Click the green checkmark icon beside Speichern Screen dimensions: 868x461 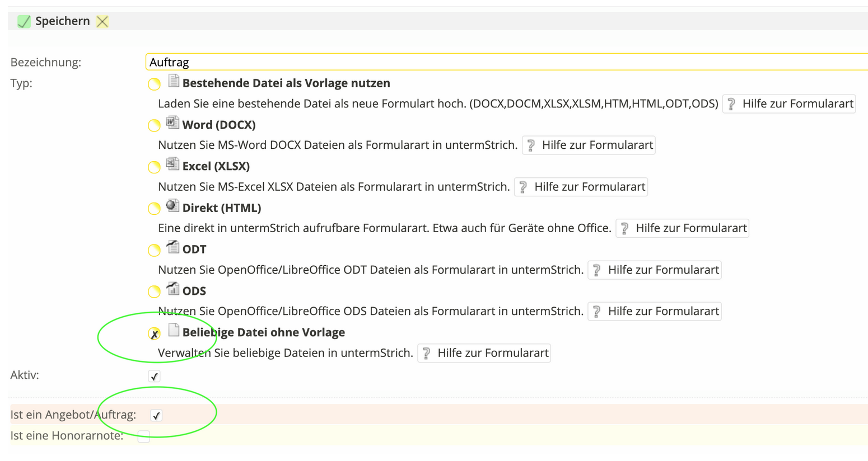[x=23, y=21]
